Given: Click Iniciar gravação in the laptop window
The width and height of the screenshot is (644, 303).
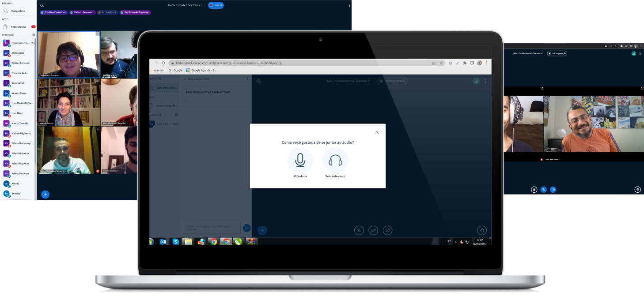Looking at the screenshot, I should click(x=392, y=81).
